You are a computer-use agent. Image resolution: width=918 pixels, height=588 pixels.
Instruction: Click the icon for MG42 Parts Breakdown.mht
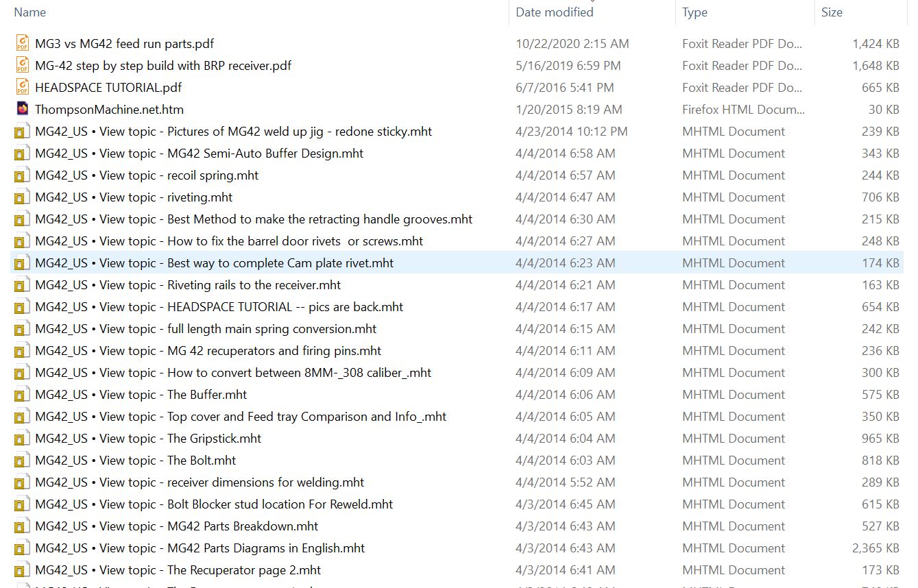click(x=23, y=526)
